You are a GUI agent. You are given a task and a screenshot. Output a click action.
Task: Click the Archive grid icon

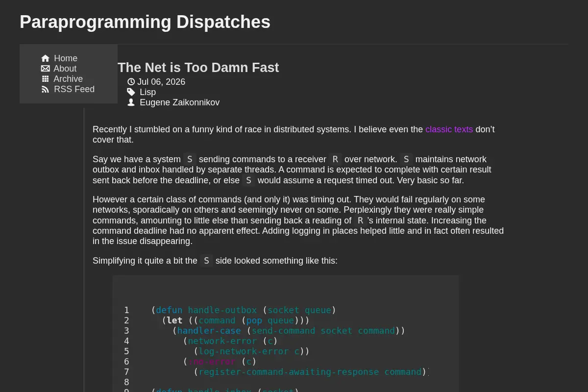[45, 79]
